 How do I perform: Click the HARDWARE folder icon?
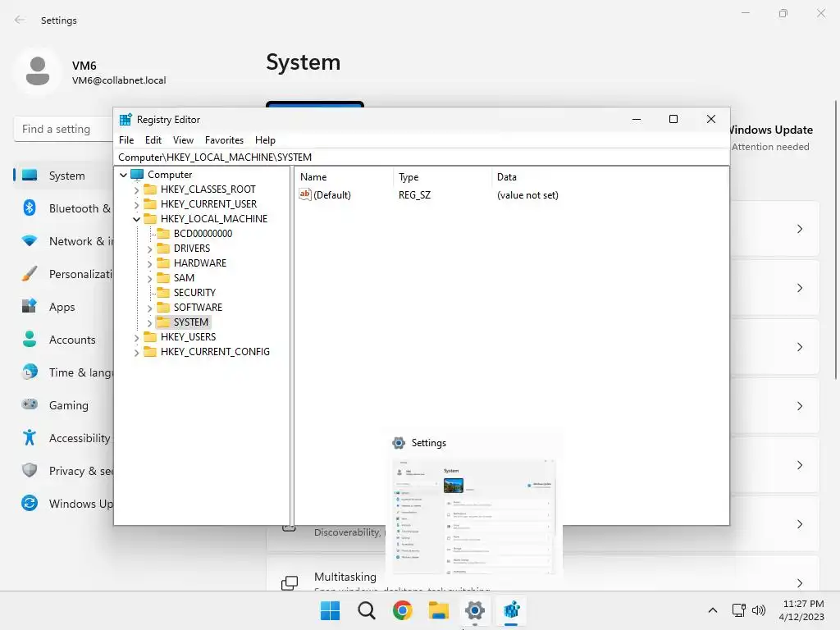click(x=163, y=263)
